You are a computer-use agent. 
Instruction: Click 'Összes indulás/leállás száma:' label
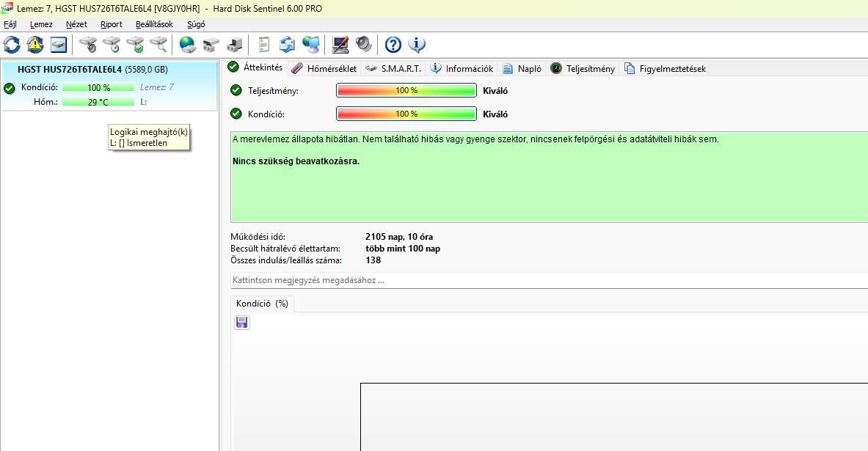pos(286,260)
